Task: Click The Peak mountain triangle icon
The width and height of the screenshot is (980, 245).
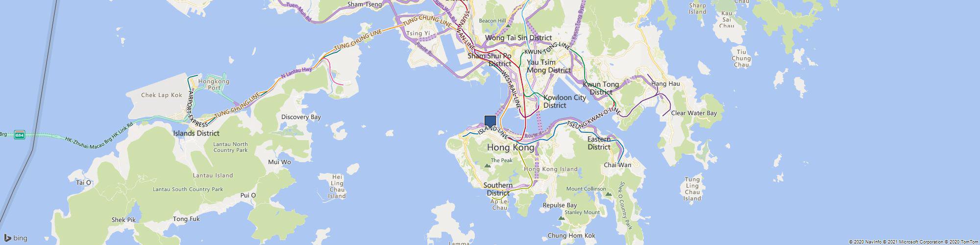Action: click(x=488, y=167)
